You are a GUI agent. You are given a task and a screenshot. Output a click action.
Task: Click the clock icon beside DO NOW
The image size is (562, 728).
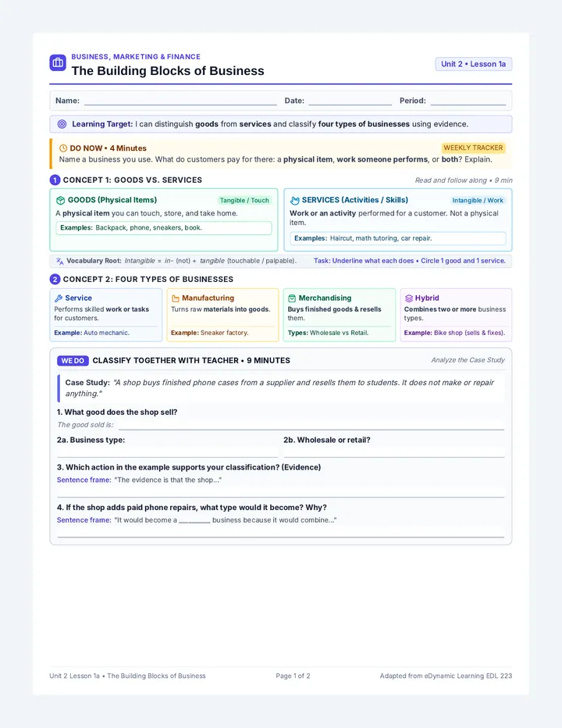point(63,148)
